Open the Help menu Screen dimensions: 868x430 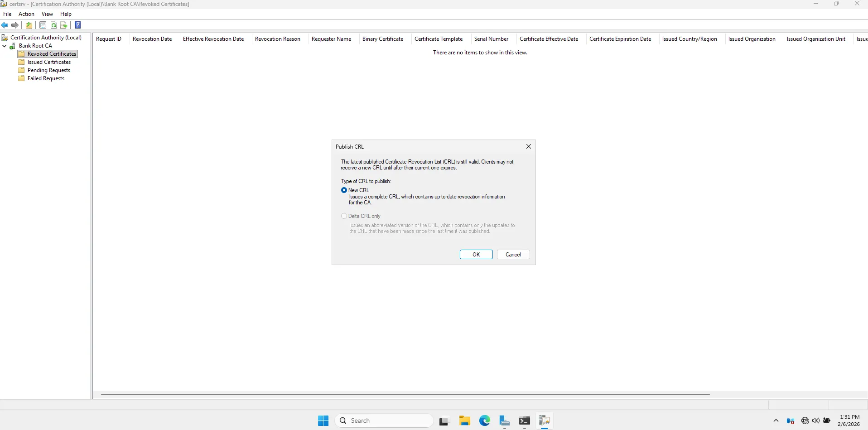coord(66,14)
